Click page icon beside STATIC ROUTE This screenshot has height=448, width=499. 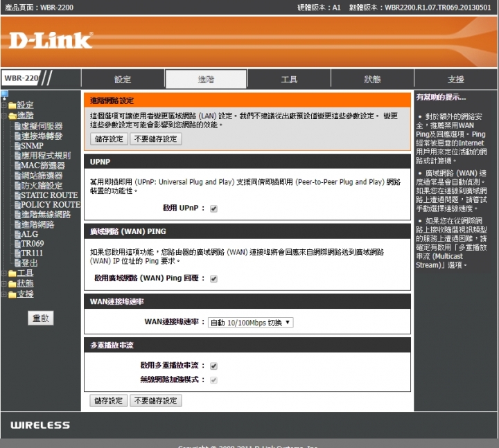tap(18, 195)
